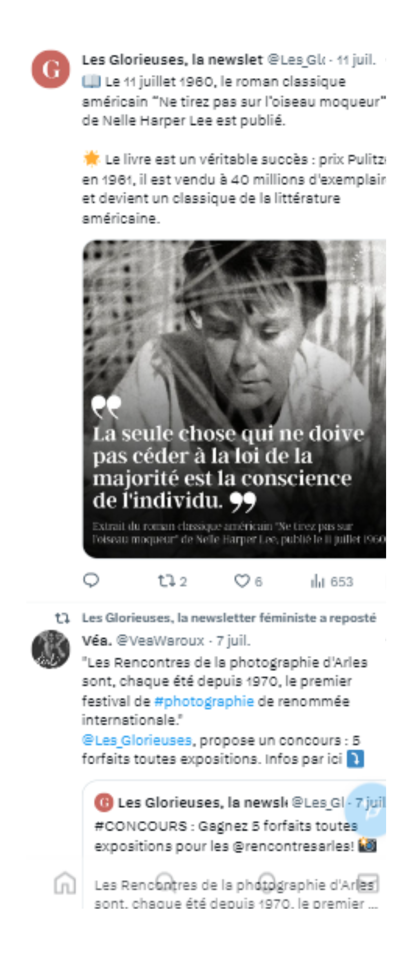412x980 pixels.
Task: Open Messages envelope in bottom bar
Action: pyautogui.click(x=368, y=883)
